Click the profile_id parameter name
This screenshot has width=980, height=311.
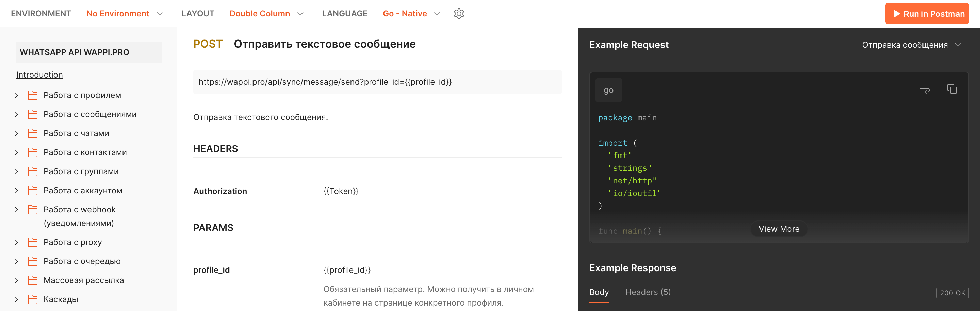click(x=212, y=270)
